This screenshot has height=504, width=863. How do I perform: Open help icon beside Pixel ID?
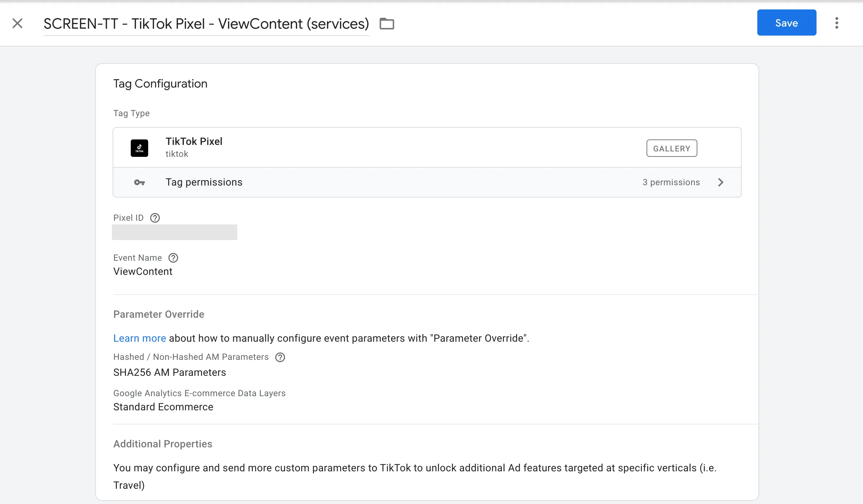tap(155, 218)
